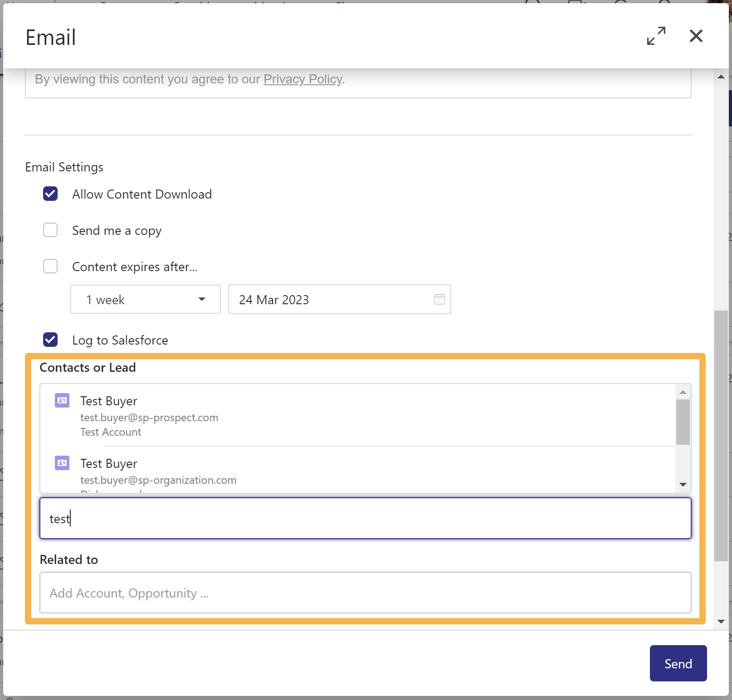Image resolution: width=732 pixels, height=700 pixels.
Task: Close the Email dialog
Action: pos(696,36)
